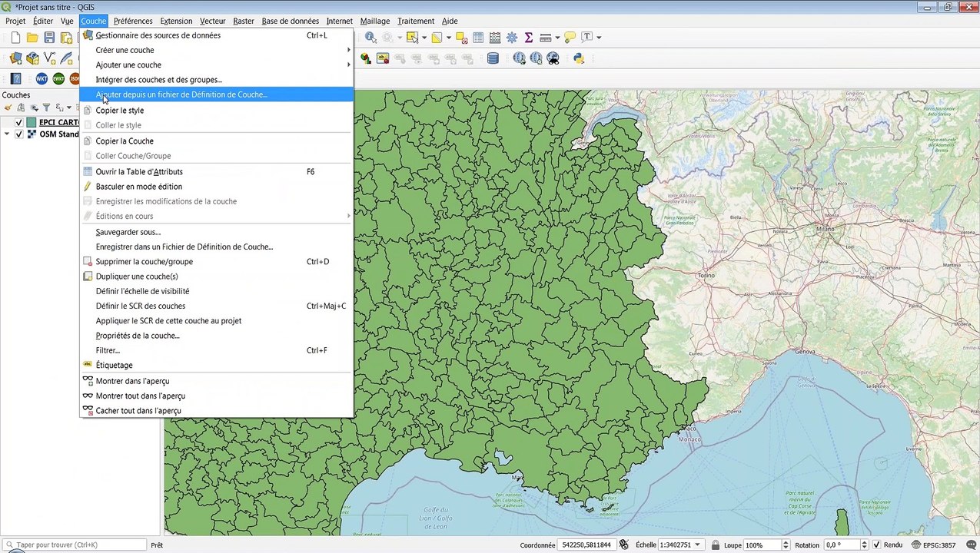Click the filter legend funnel icon
Image resolution: width=980 pixels, height=553 pixels.
[x=46, y=108]
